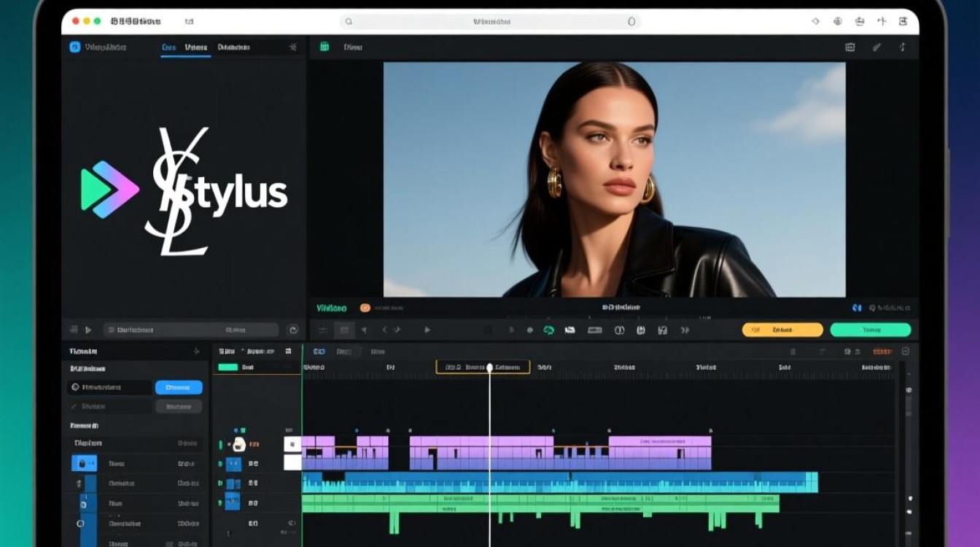Image resolution: width=980 pixels, height=547 pixels.
Task: Select the radio button in the lower-left panel
Action: click(x=74, y=387)
